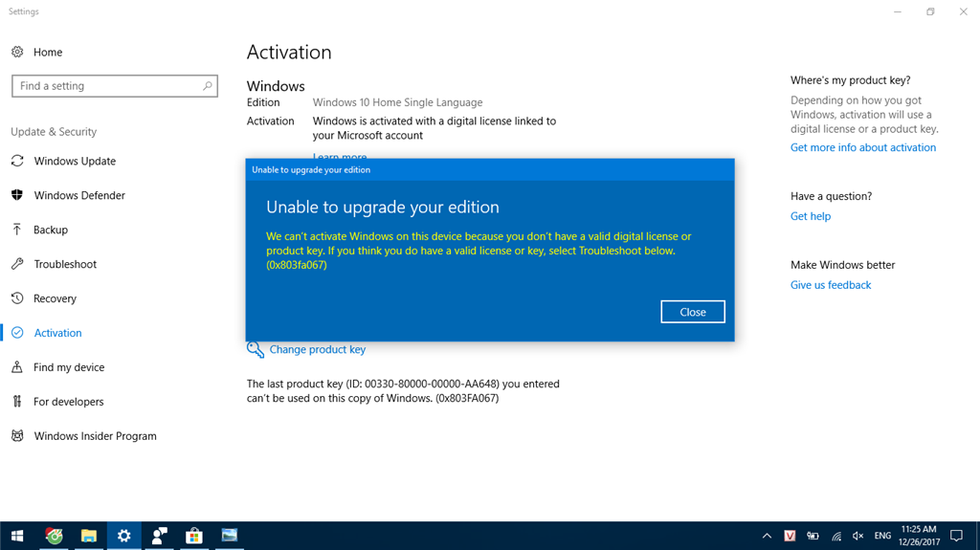Click Windows 10 Home Single Language text
This screenshot has width=980, height=550.
coord(397,102)
